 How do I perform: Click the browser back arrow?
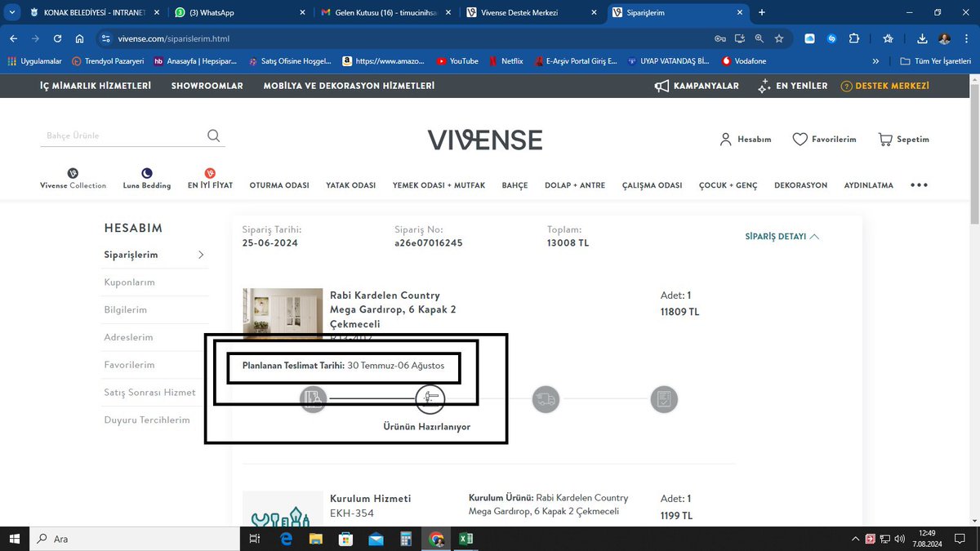[14, 38]
